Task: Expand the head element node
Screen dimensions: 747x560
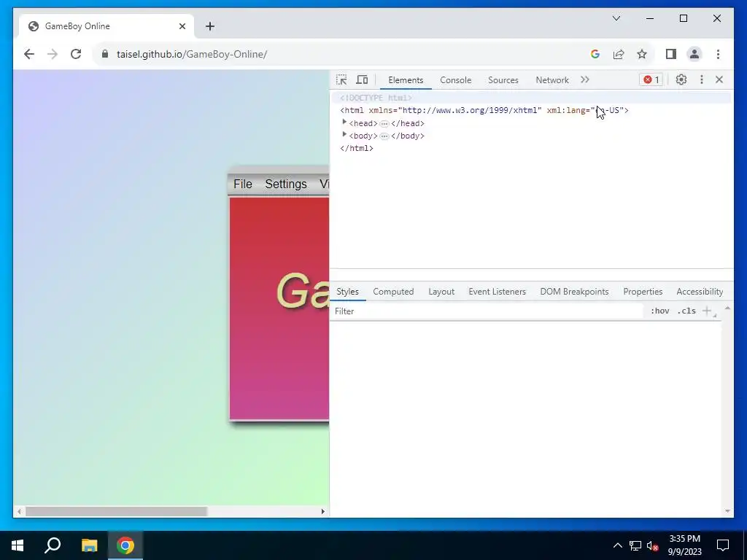Action: (x=344, y=122)
